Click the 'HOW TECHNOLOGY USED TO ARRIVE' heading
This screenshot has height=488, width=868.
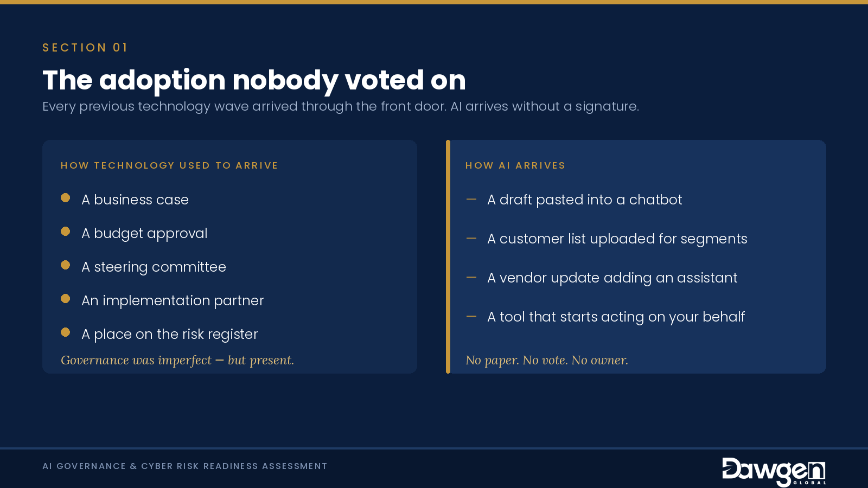(x=169, y=165)
